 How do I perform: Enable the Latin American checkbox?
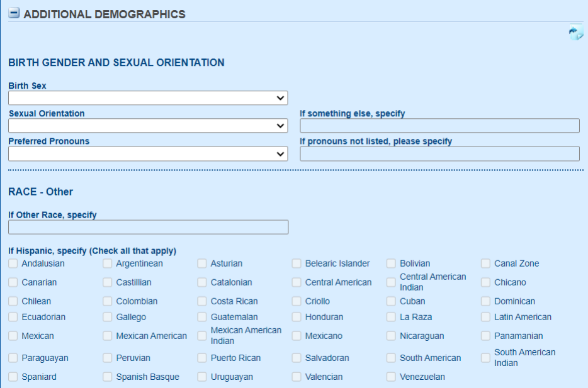tap(485, 317)
